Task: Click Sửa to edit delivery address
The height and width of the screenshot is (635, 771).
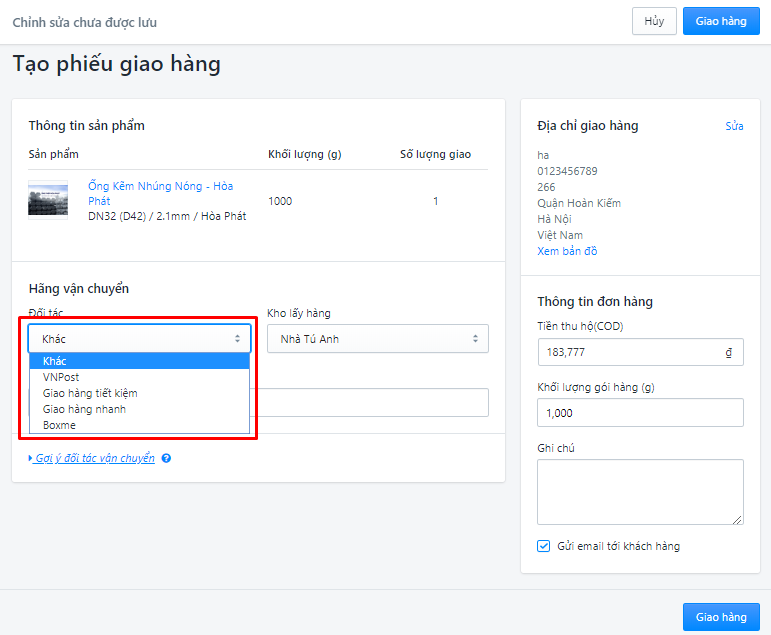Action: pyautogui.click(x=734, y=126)
